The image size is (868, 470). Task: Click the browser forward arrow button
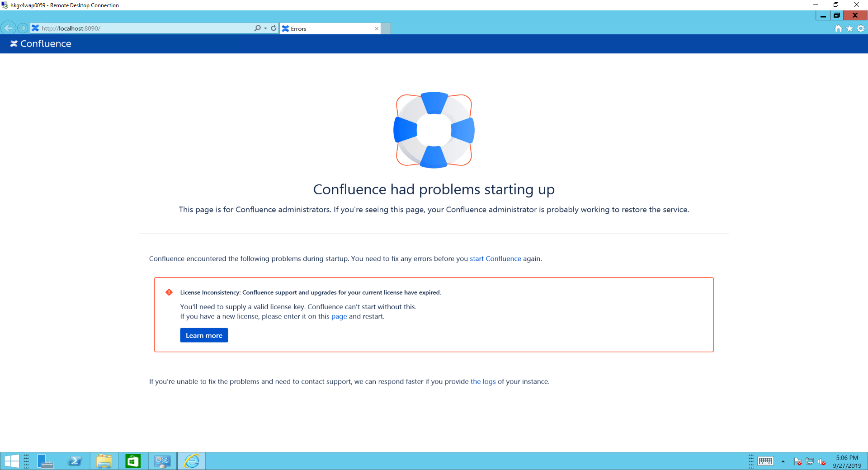pyautogui.click(x=23, y=28)
